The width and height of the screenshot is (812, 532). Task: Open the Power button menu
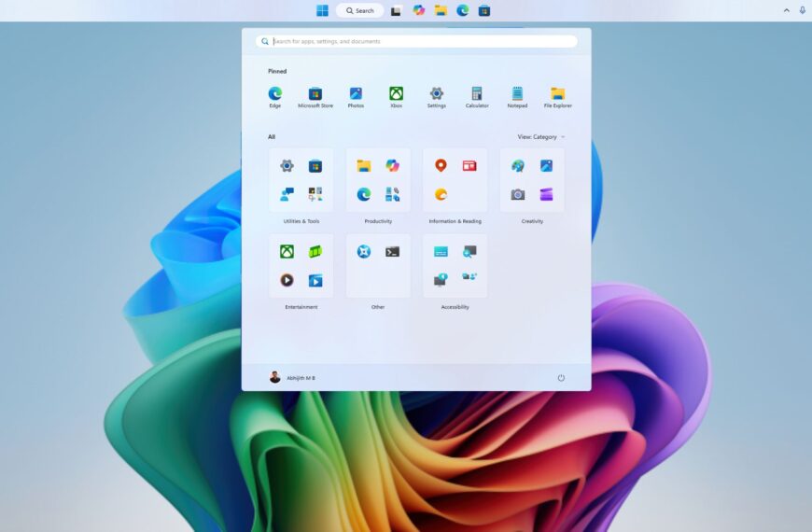click(561, 378)
